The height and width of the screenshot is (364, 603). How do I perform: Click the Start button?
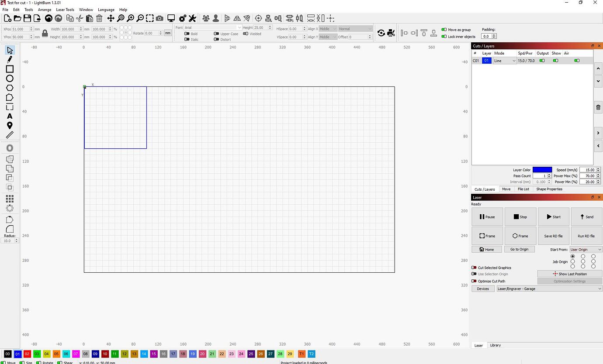(x=553, y=216)
